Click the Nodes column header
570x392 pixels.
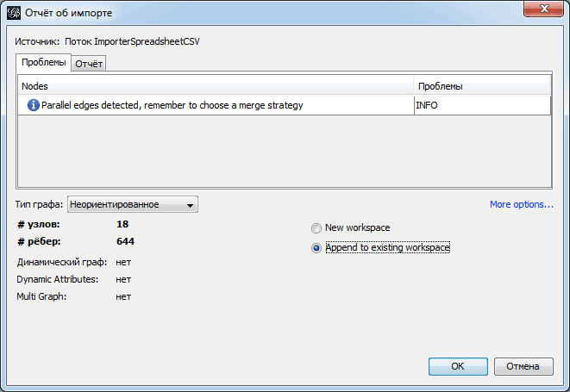[x=216, y=86]
